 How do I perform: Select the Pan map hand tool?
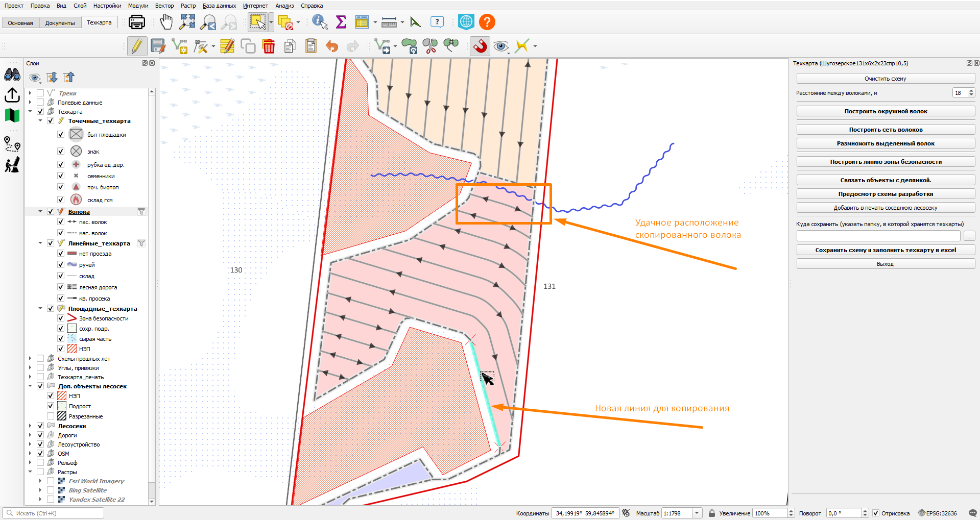[166, 22]
